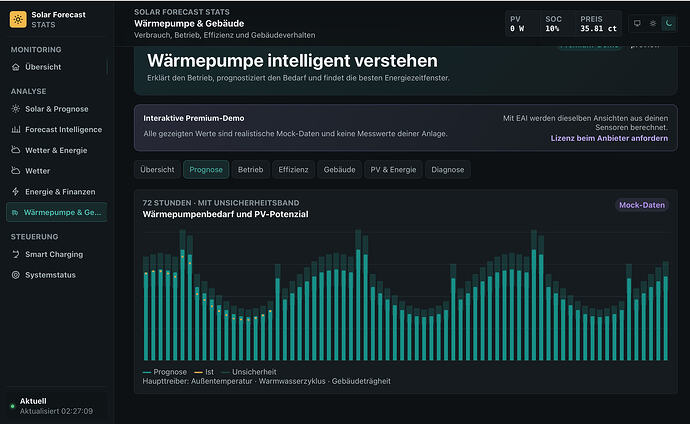Viewport: 690px width, 424px height.
Task: Click the Solar Forecast STATS title
Action: tap(59, 19)
